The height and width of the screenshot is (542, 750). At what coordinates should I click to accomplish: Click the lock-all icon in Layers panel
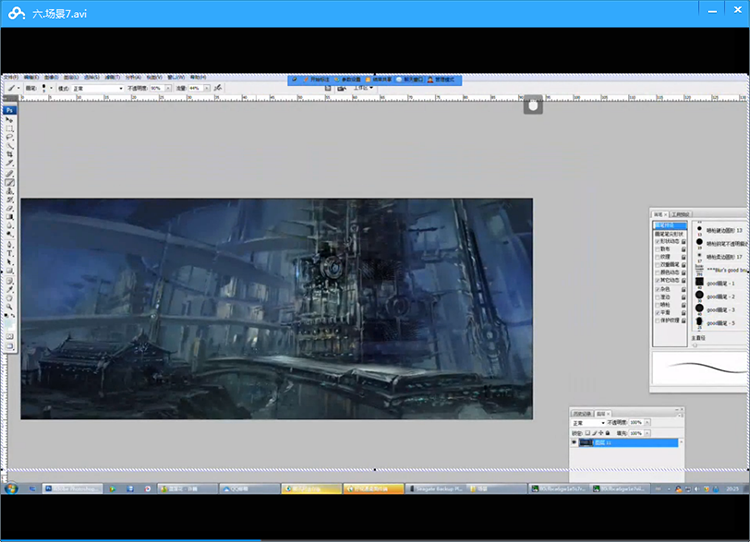point(607,433)
